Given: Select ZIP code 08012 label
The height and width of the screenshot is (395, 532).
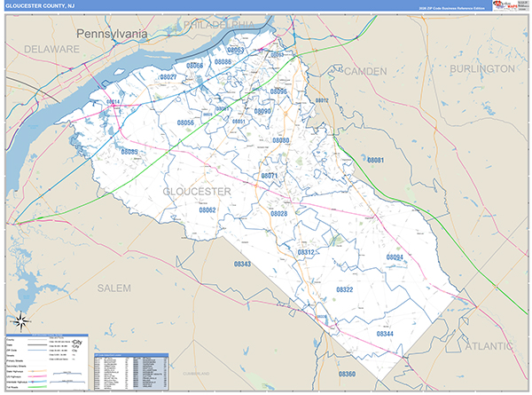Looking at the screenshot, I should click(322, 100).
